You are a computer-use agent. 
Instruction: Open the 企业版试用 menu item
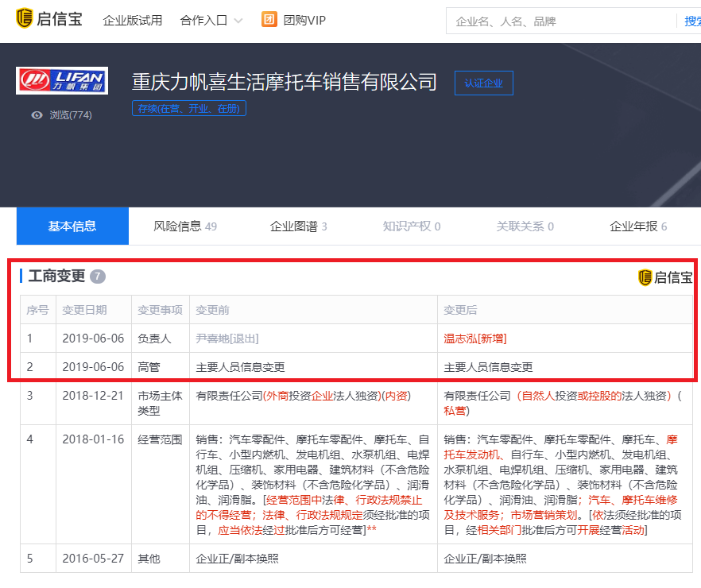point(132,20)
